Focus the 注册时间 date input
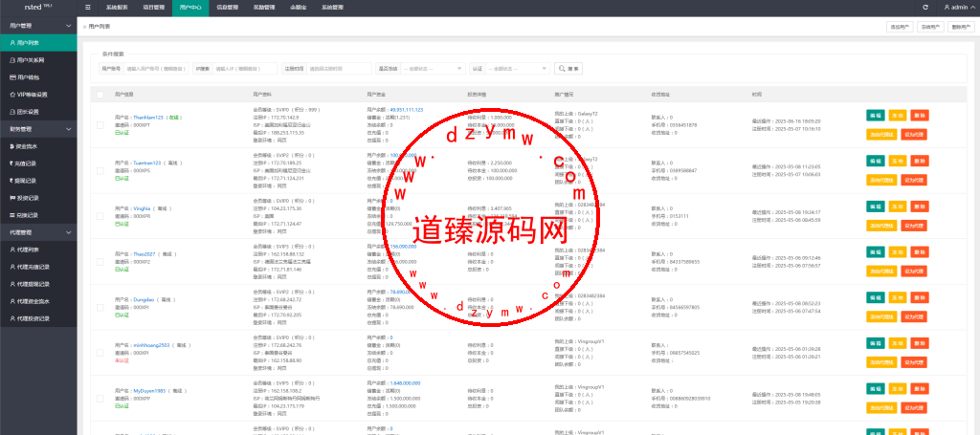980x435 pixels. click(340, 69)
